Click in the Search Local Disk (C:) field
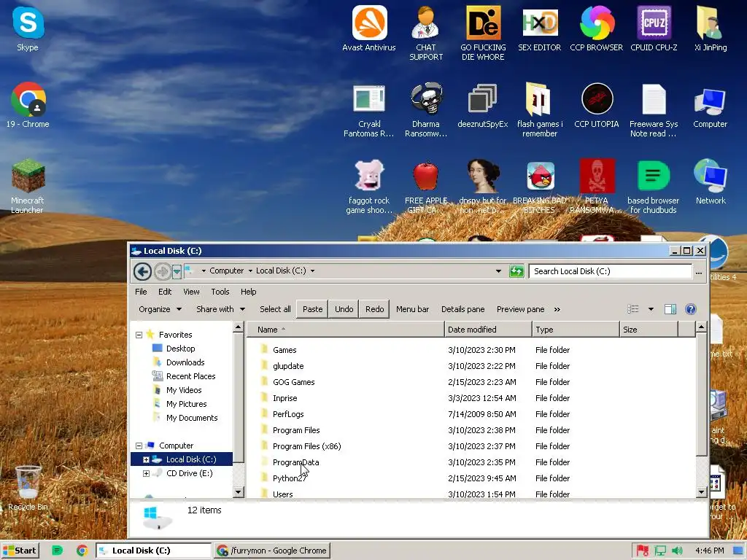This screenshot has height=560, width=747. point(610,271)
